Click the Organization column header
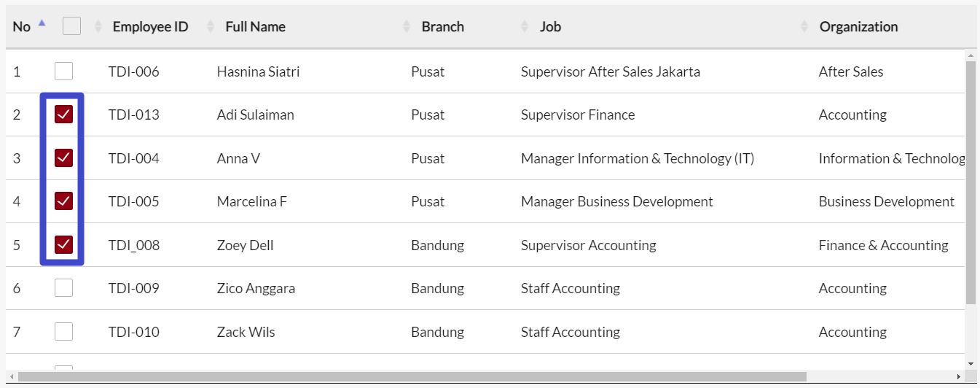The image size is (980, 388). (x=858, y=27)
